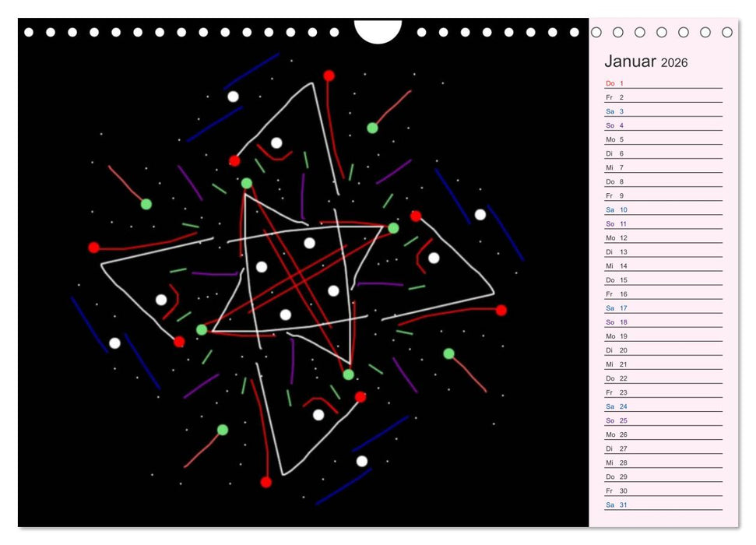Click the topmost red dot in the artwork

[329, 76]
